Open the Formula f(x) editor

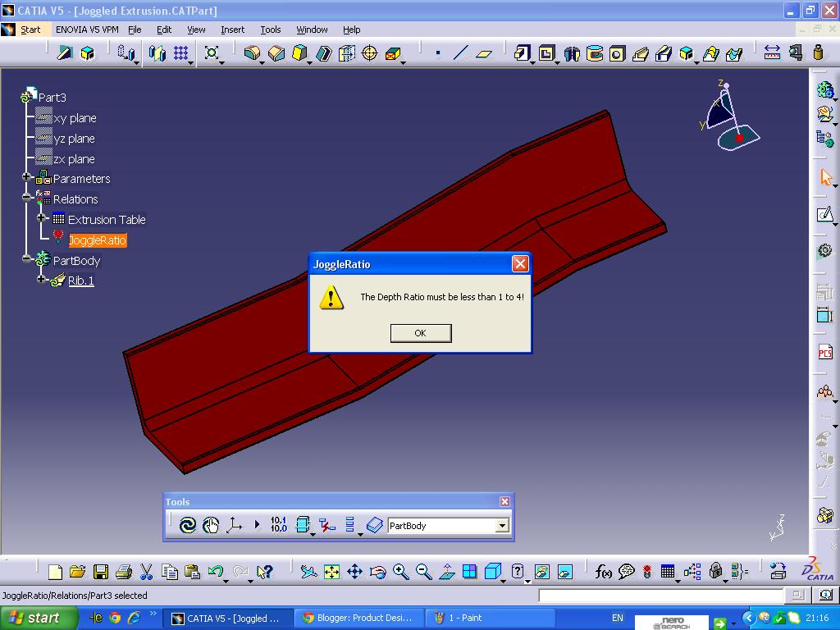click(605, 570)
